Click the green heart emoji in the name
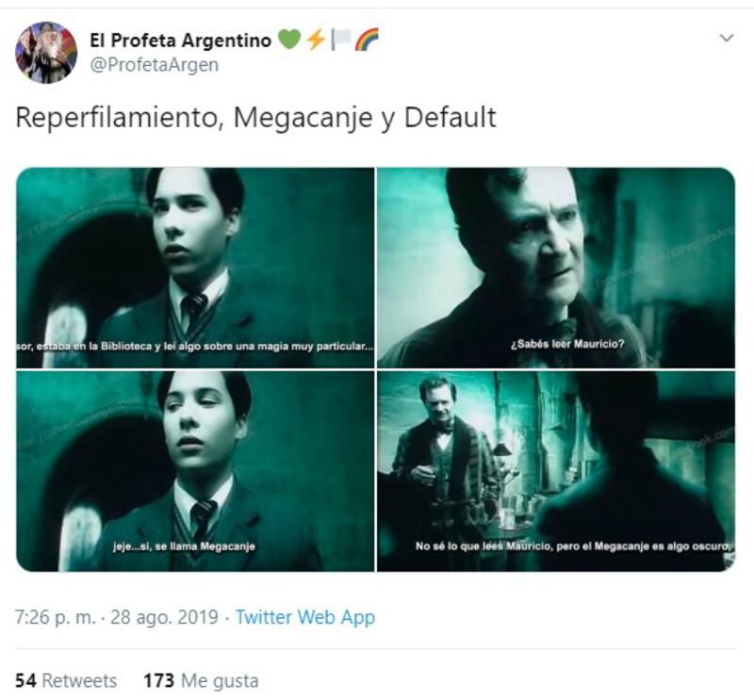Screen dimensions: 754x700 pyautogui.click(x=287, y=40)
